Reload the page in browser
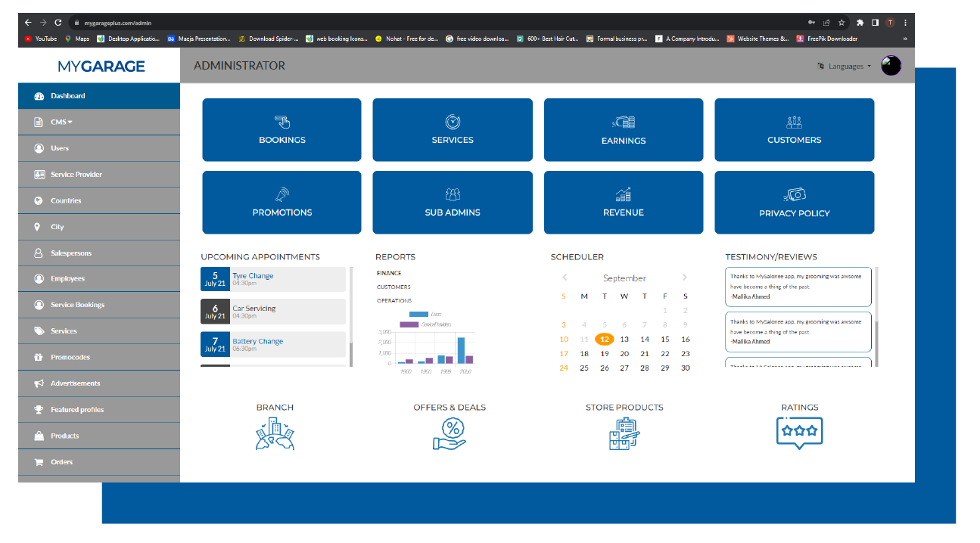 (x=58, y=23)
